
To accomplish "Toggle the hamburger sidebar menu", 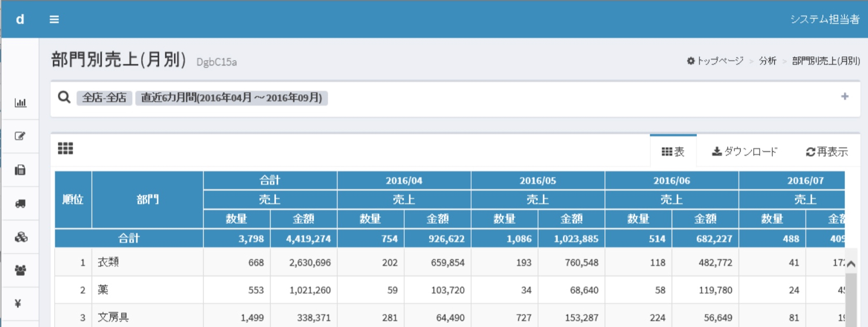I will (54, 19).
